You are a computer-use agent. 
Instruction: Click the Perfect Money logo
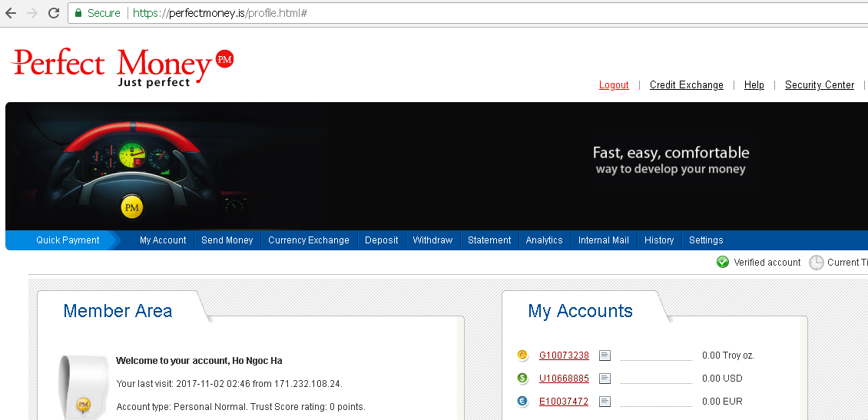pos(122,68)
